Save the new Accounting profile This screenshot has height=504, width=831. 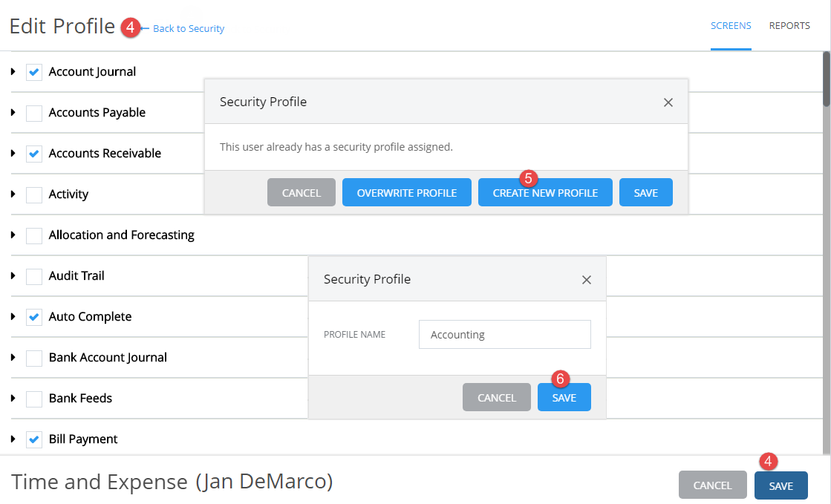tap(564, 397)
